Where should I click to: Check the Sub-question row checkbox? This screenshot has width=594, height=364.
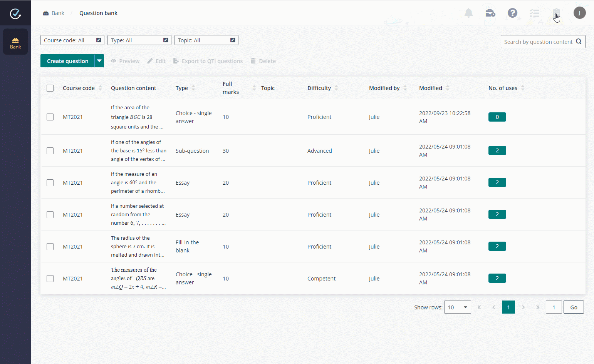(x=50, y=151)
